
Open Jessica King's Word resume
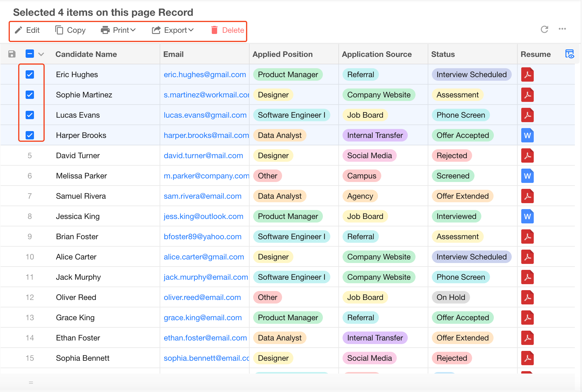(527, 216)
